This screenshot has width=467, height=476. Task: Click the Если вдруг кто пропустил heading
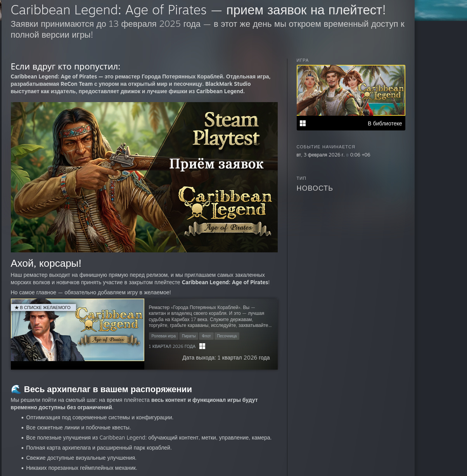coord(66,67)
